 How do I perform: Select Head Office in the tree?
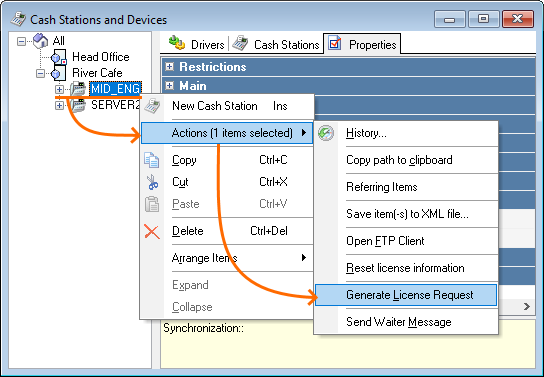(x=101, y=57)
